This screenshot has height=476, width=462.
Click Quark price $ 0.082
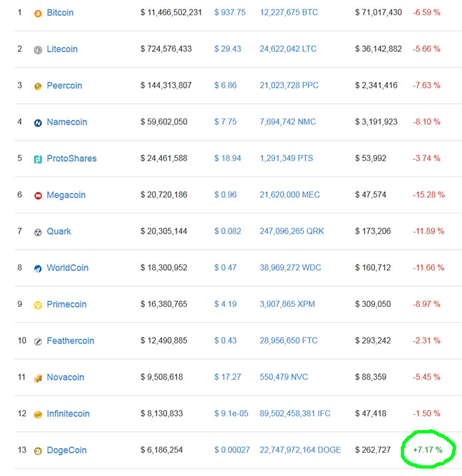[228, 231]
